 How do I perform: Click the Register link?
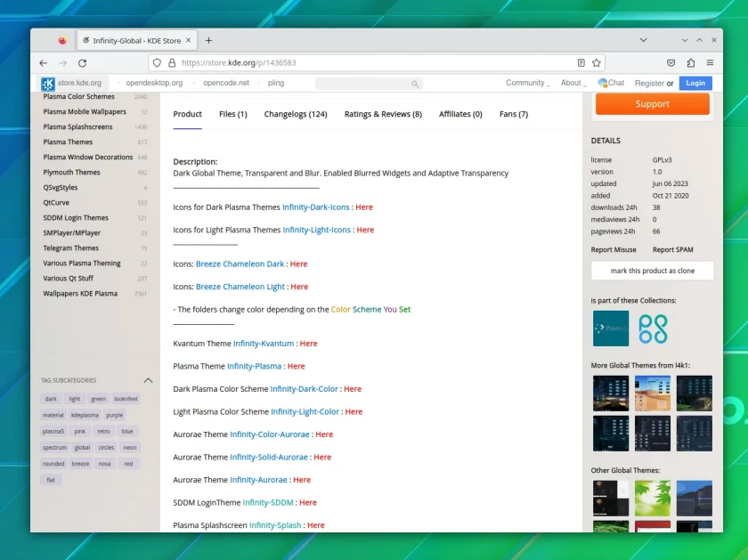tap(649, 83)
